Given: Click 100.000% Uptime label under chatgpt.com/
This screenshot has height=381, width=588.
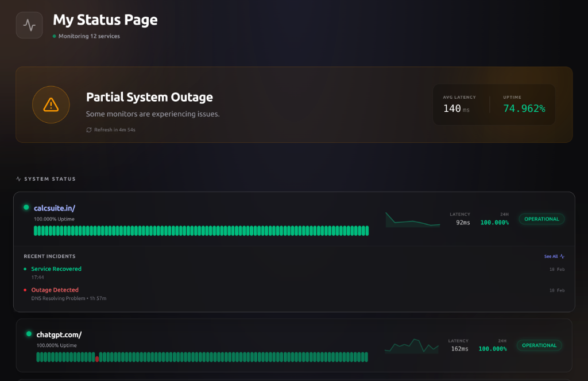Looking at the screenshot, I should [x=57, y=345].
